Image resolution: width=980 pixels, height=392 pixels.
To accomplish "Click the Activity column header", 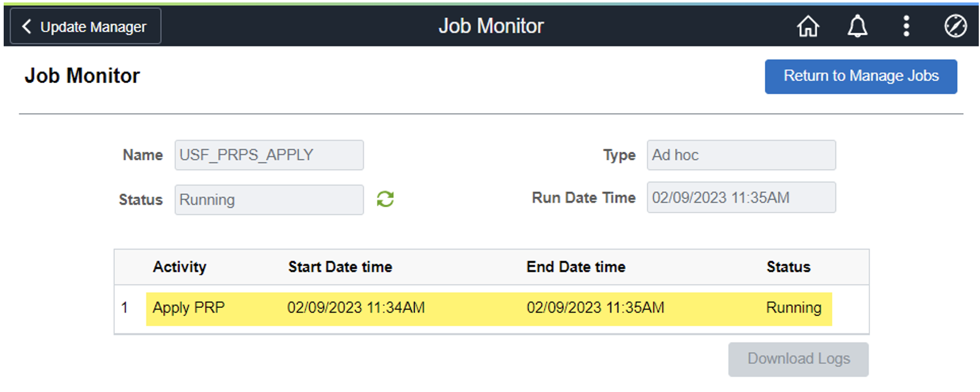I will 180,267.
